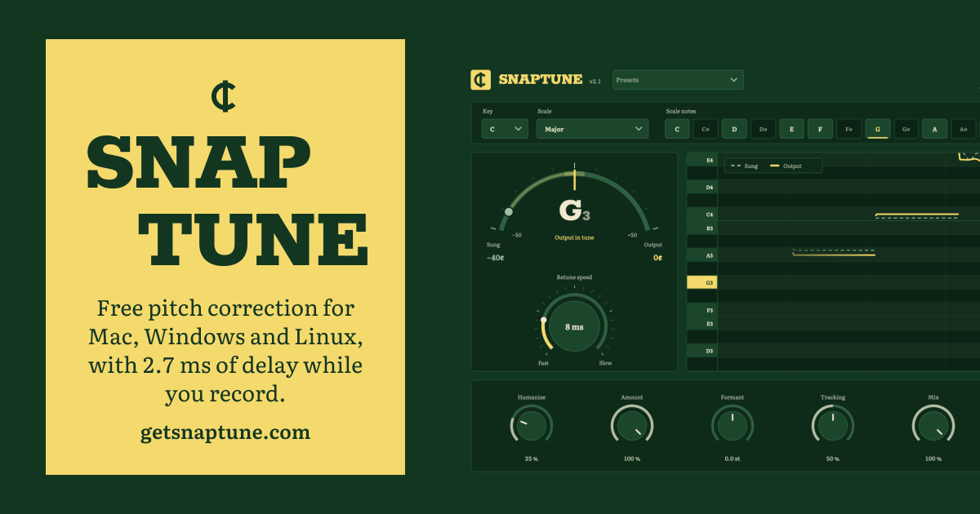Open the getsnaptune.com link
The image size is (980, 514).
[x=225, y=432]
